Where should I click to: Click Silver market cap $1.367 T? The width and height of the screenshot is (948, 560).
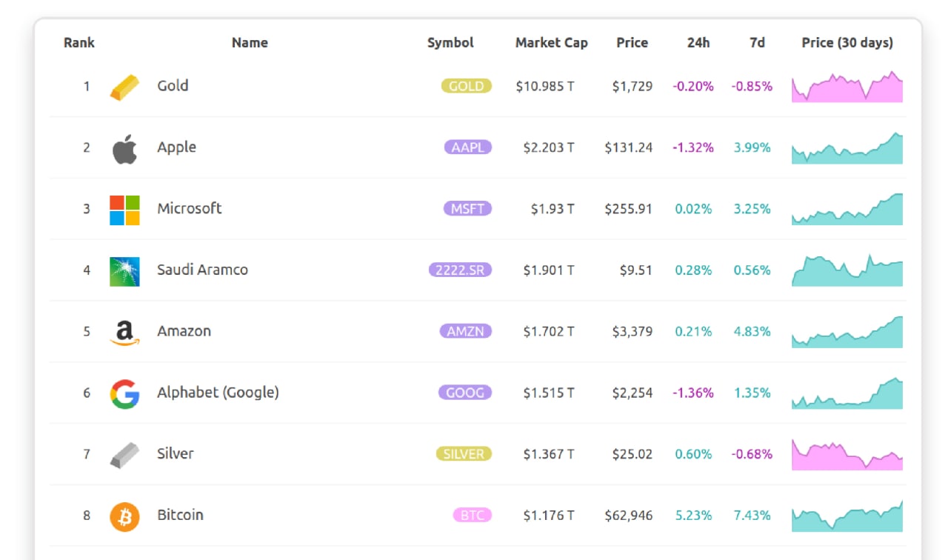(549, 455)
